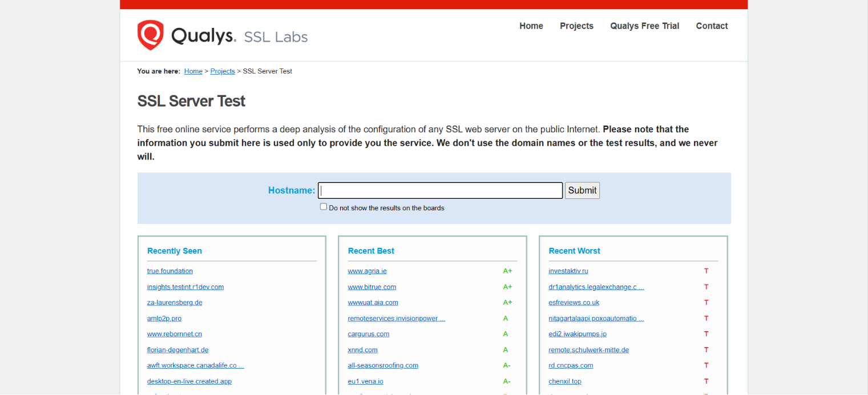Open investaktiv.ru in Recent Worst
This screenshot has height=395, width=868.
click(x=568, y=271)
